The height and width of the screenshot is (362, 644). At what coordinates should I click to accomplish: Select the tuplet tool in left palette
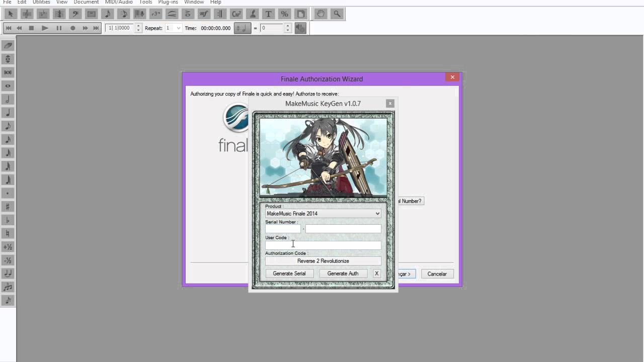coord(8,287)
